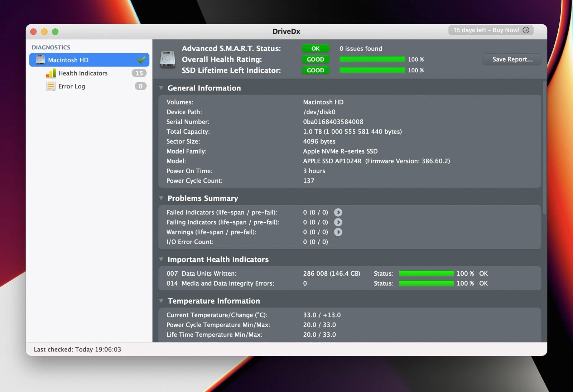Click the Data Units Written status bar
Viewport: 573px width, 392px height.
tap(426, 274)
